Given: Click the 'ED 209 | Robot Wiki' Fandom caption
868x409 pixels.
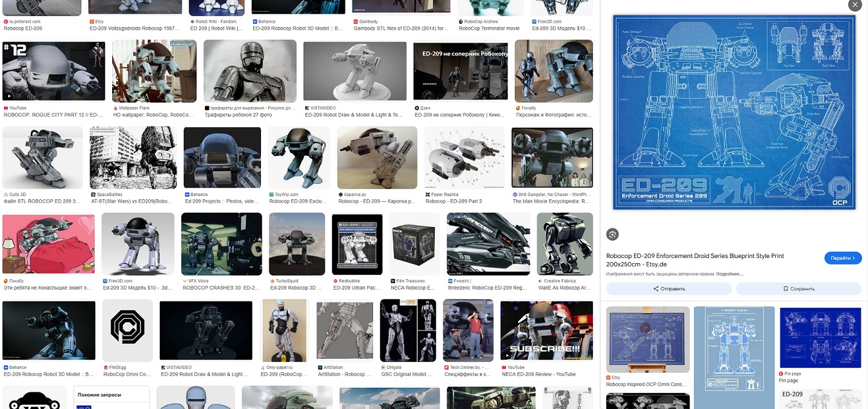Looking at the screenshot, I should point(216,28).
